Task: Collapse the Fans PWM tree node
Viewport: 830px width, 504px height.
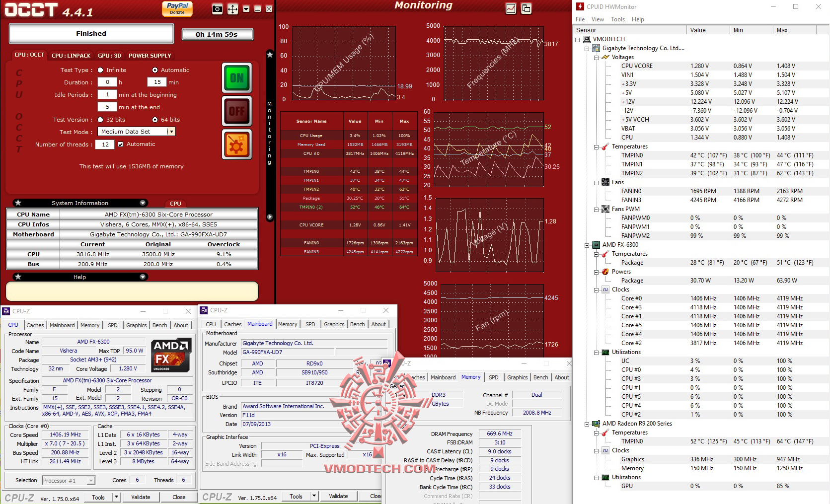Action: pos(596,210)
